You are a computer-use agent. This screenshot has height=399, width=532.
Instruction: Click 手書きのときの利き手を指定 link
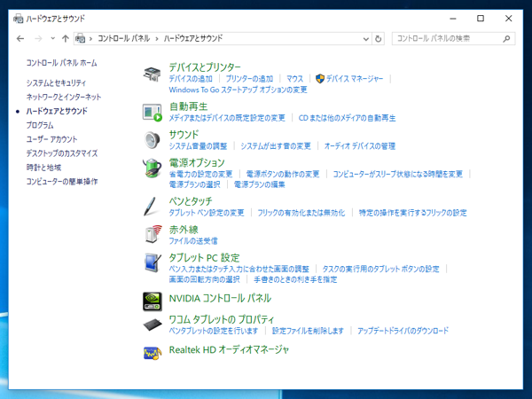pyautogui.click(x=295, y=279)
